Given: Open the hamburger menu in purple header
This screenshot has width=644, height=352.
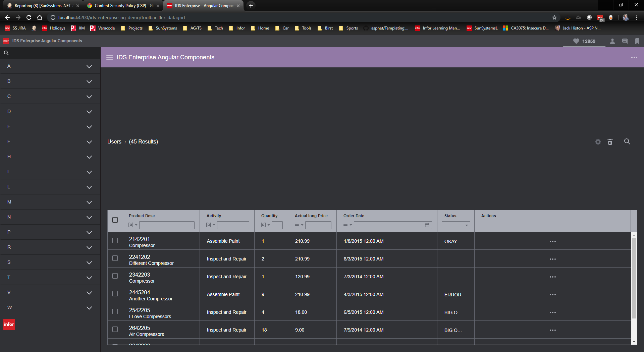Looking at the screenshot, I should pyautogui.click(x=110, y=58).
